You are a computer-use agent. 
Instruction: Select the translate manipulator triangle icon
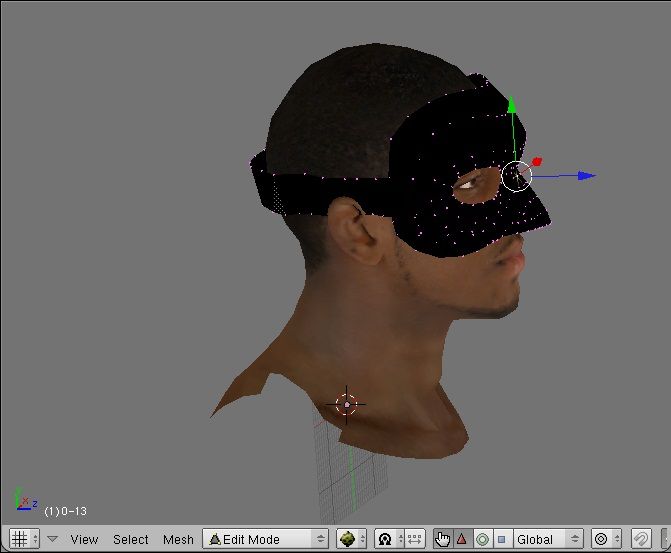pyautogui.click(x=462, y=539)
